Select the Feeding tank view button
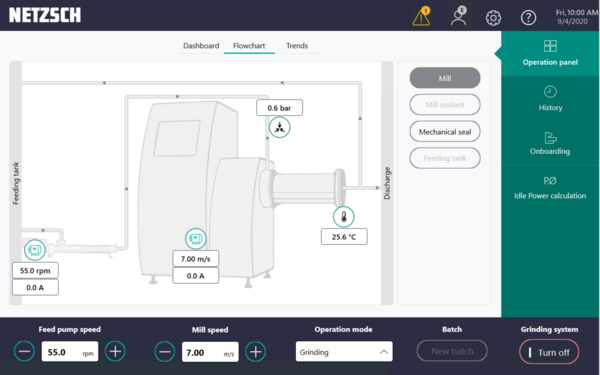Image resolution: width=600 pixels, height=375 pixels. point(445,158)
